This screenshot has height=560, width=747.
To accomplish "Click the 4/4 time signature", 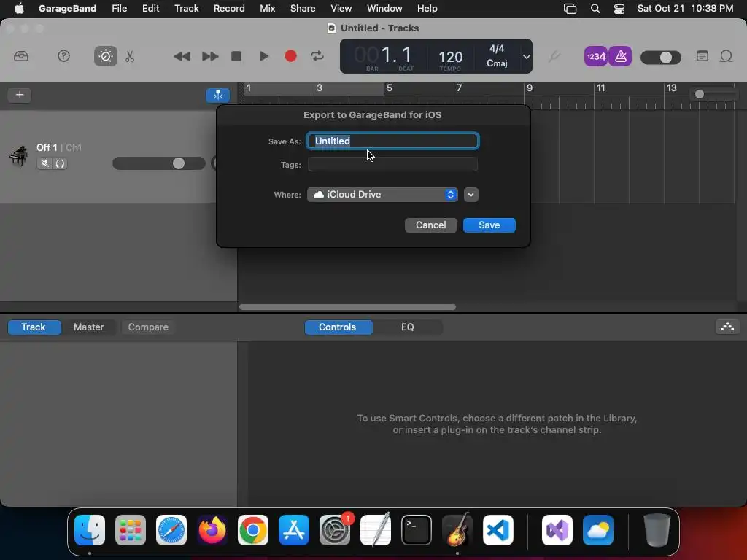I will point(496,49).
